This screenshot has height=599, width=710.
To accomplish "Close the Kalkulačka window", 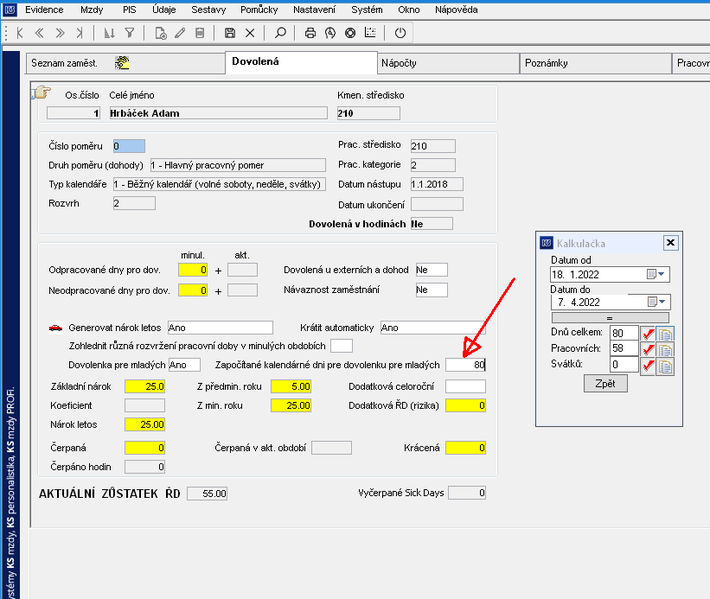I will pos(671,243).
